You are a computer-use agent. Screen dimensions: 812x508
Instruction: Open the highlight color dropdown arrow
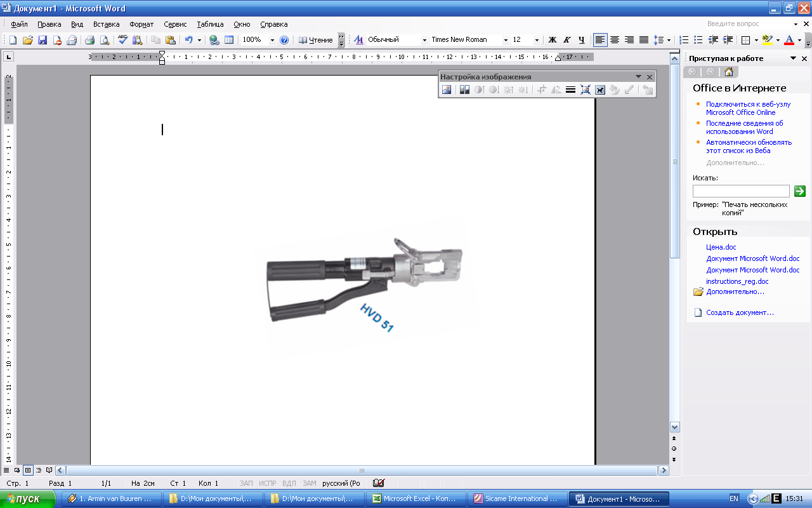click(x=778, y=40)
